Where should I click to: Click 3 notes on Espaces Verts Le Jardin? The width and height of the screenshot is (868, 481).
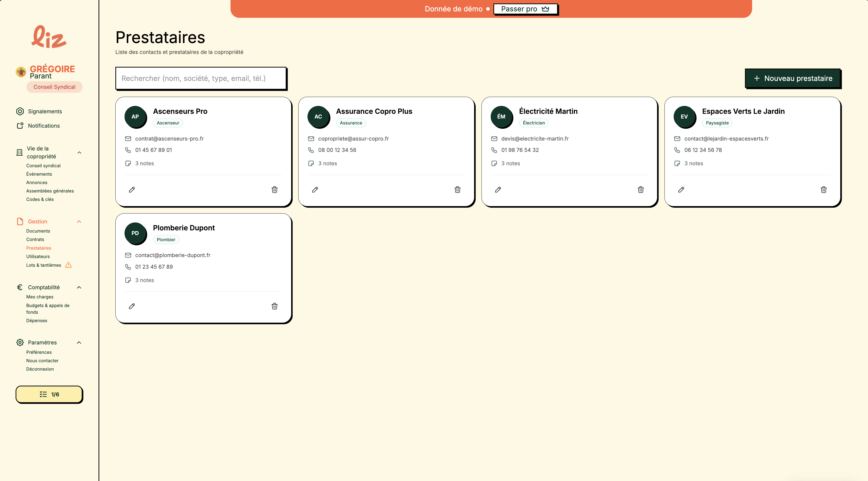coord(693,164)
